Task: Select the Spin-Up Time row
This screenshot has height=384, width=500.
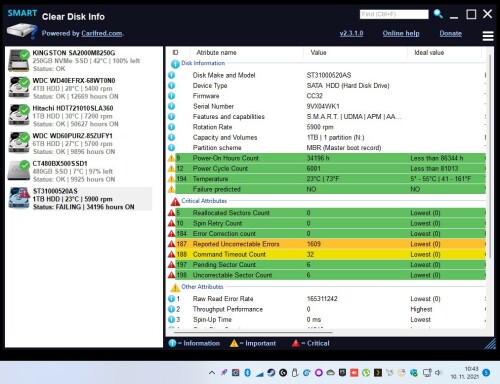Action: tap(327, 319)
